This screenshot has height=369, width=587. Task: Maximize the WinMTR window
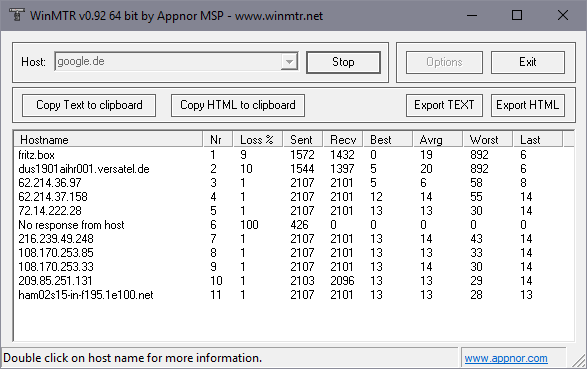coord(517,15)
